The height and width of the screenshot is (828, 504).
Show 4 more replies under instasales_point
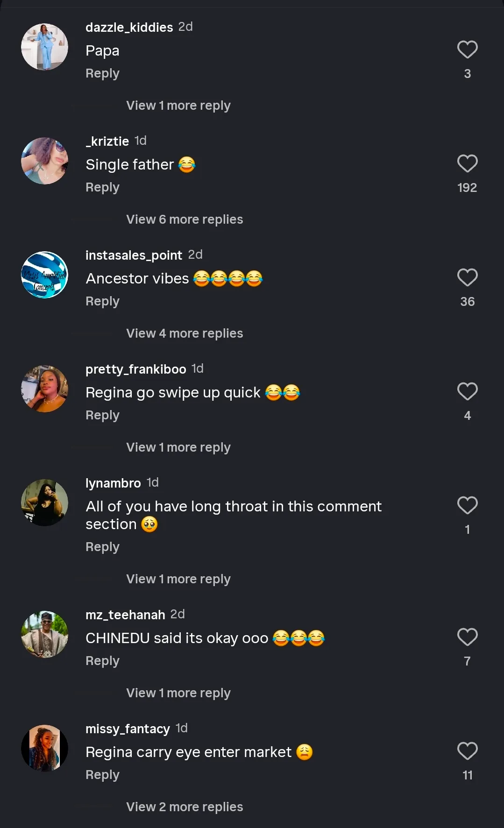(x=185, y=333)
